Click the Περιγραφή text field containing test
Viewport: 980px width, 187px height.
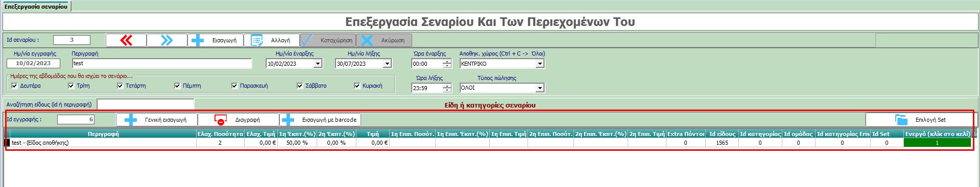(x=162, y=63)
